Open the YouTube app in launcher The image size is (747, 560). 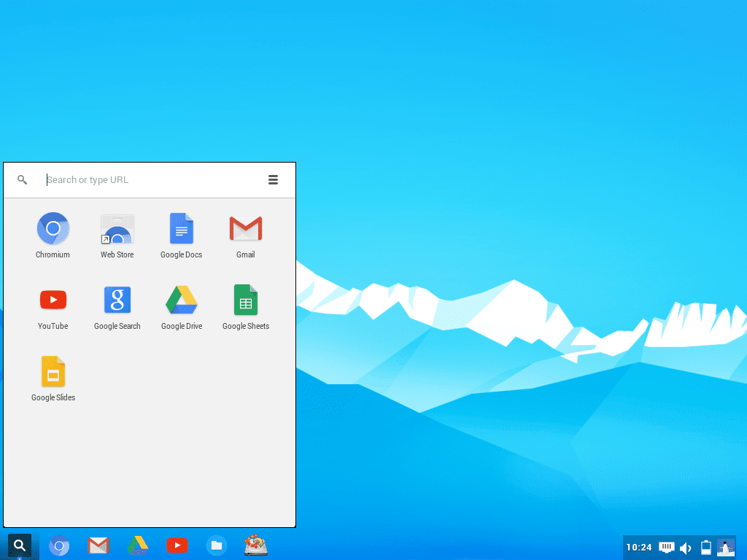(x=53, y=300)
